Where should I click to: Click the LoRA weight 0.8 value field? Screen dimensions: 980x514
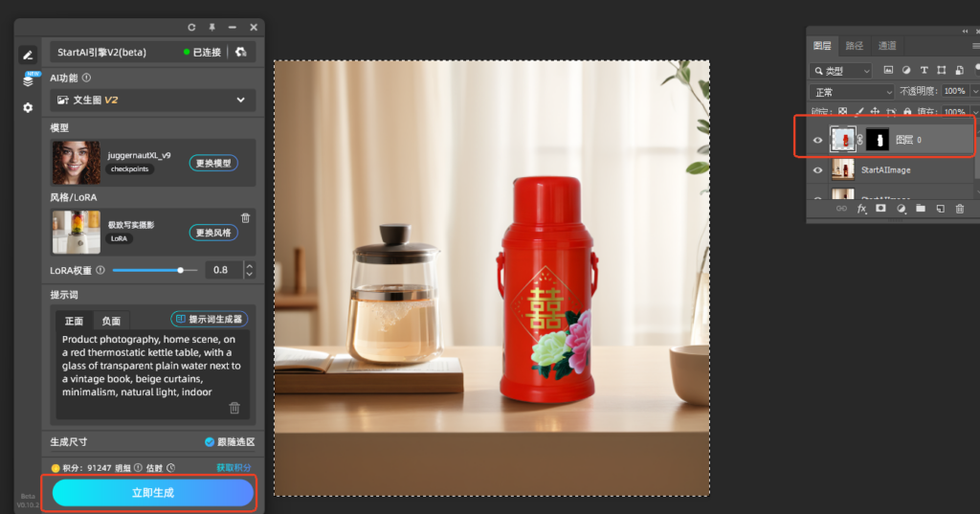224,270
